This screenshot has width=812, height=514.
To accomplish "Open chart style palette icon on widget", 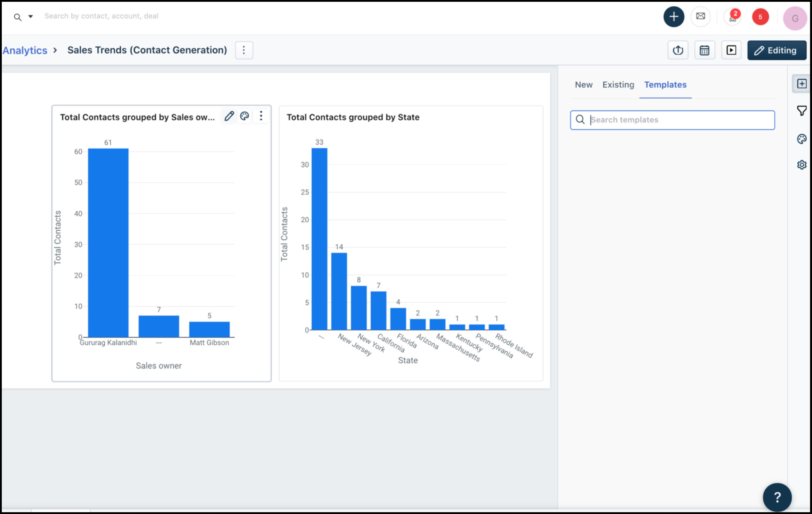I will point(244,116).
